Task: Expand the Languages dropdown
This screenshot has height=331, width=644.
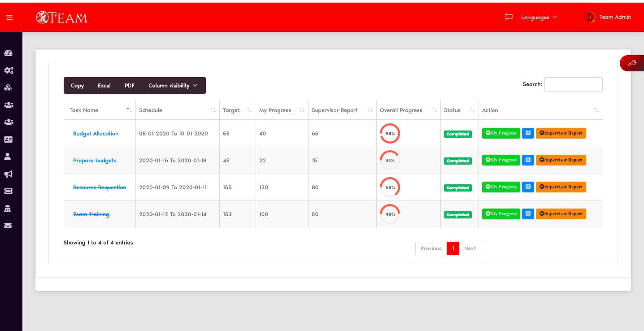Action: 539,17
